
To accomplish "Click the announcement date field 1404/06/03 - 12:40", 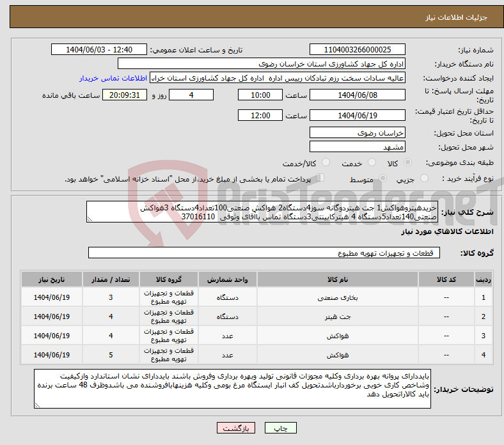I will 99,50.
